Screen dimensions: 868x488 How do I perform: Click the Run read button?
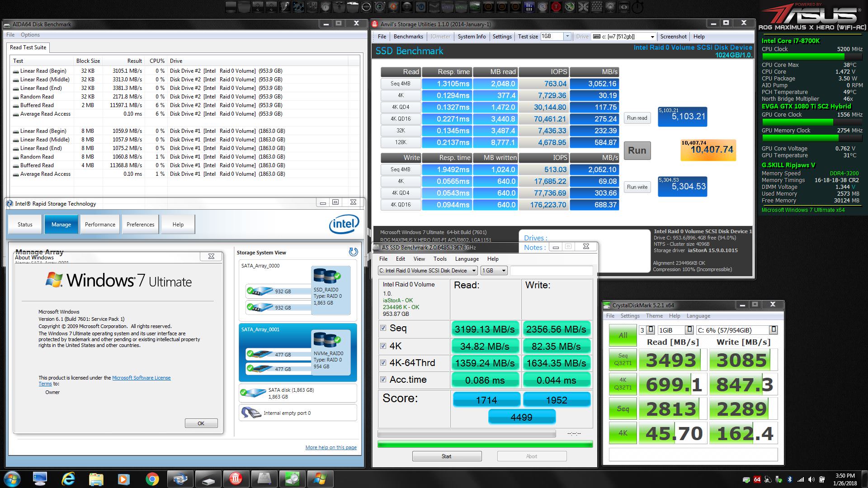pyautogui.click(x=637, y=118)
